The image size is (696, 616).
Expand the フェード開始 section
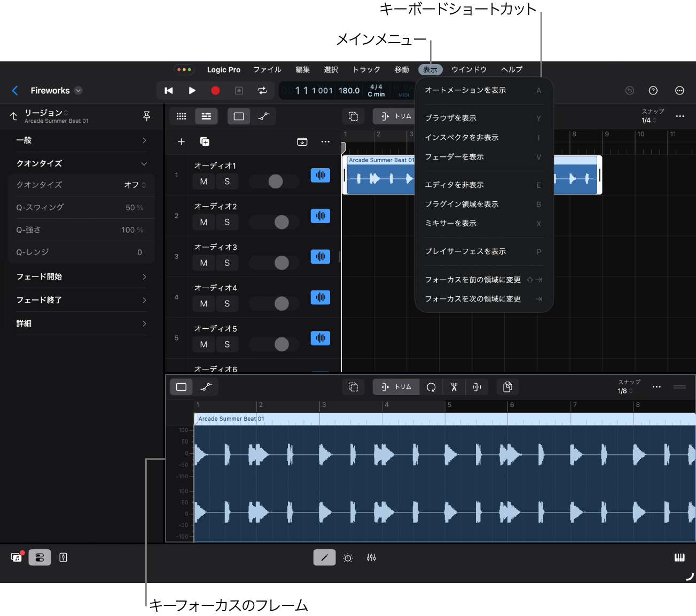[x=144, y=277]
